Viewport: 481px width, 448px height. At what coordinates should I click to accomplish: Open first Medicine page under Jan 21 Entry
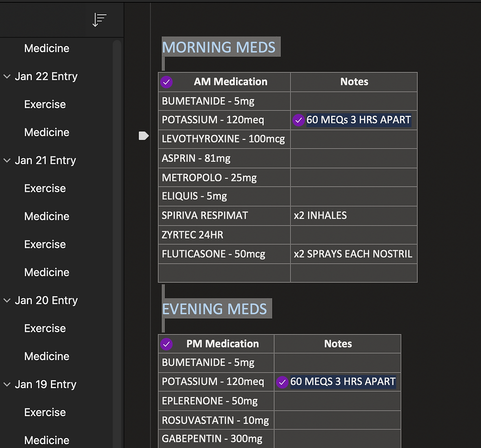(x=47, y=216)
